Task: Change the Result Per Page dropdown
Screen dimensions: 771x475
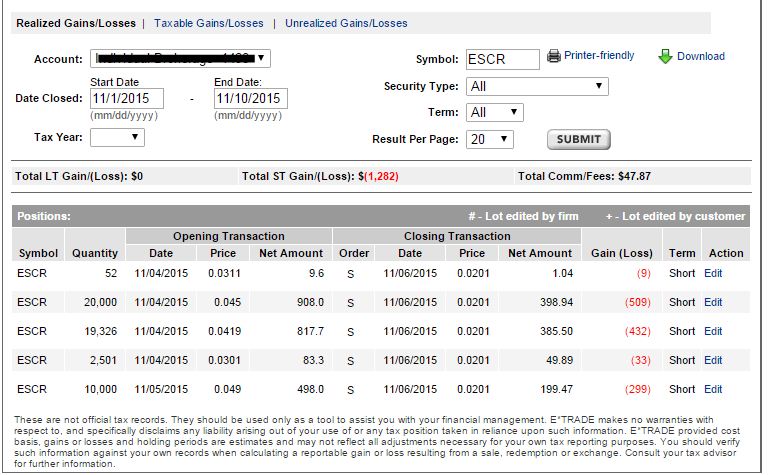Action: (489, 140)
